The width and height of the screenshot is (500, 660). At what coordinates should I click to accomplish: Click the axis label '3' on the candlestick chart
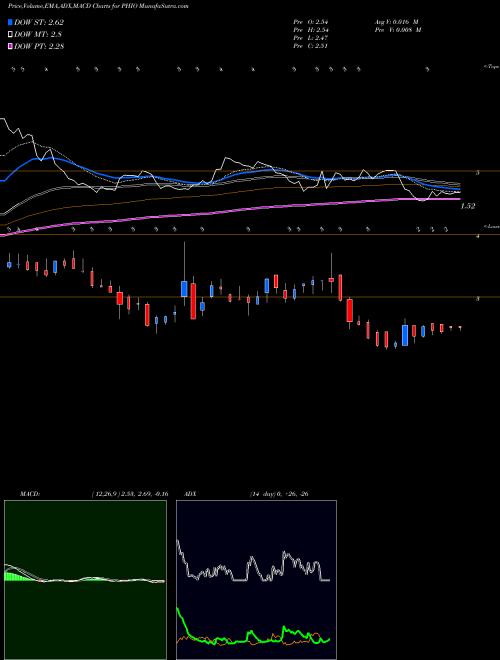478,299
